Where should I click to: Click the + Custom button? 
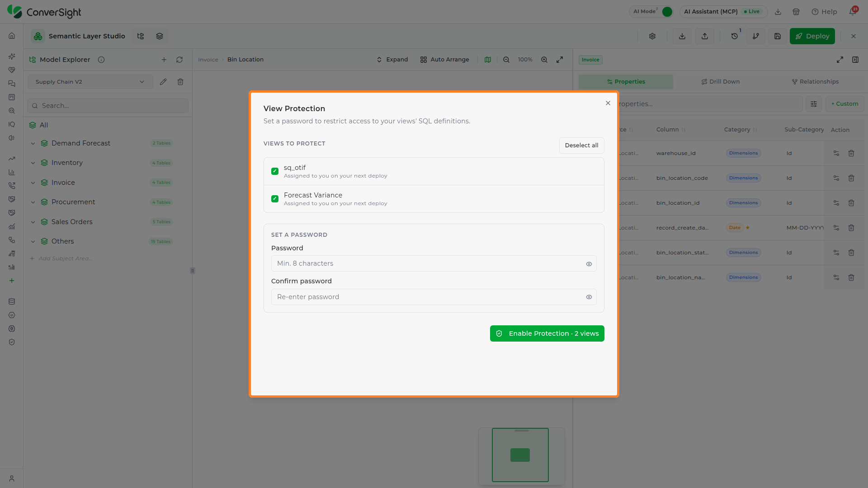coord(844,104)
